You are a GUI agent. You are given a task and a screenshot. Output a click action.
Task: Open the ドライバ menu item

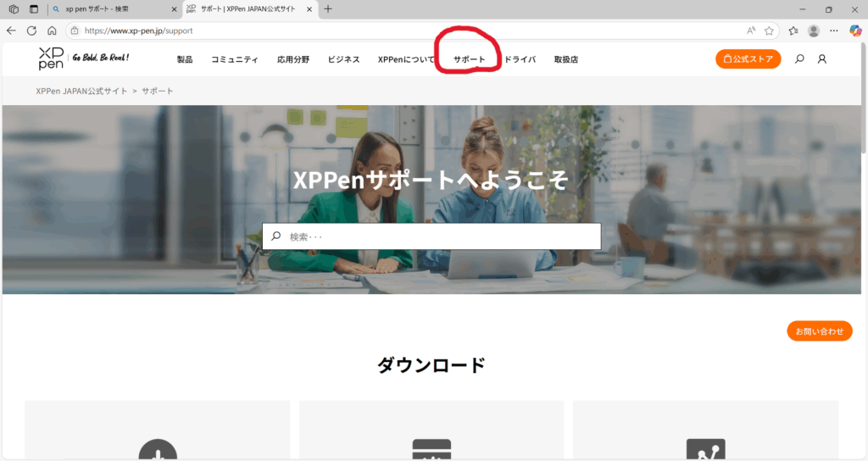tap(520, 59)
